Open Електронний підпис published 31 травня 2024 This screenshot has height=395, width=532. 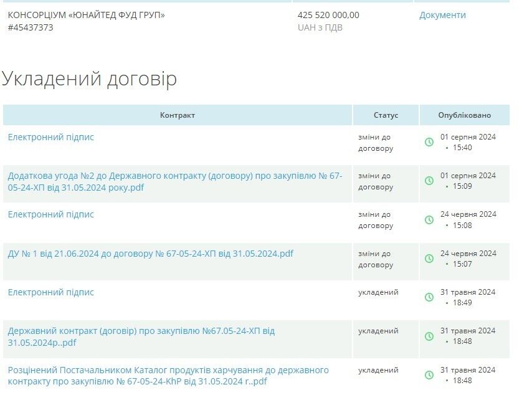(x=51, y=292)
